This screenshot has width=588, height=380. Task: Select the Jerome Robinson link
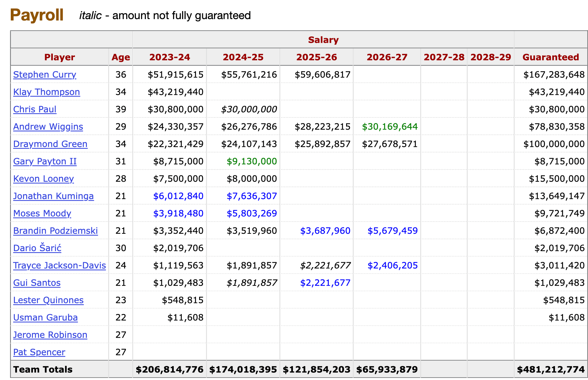pyautogui.click(x=50, y=335)
